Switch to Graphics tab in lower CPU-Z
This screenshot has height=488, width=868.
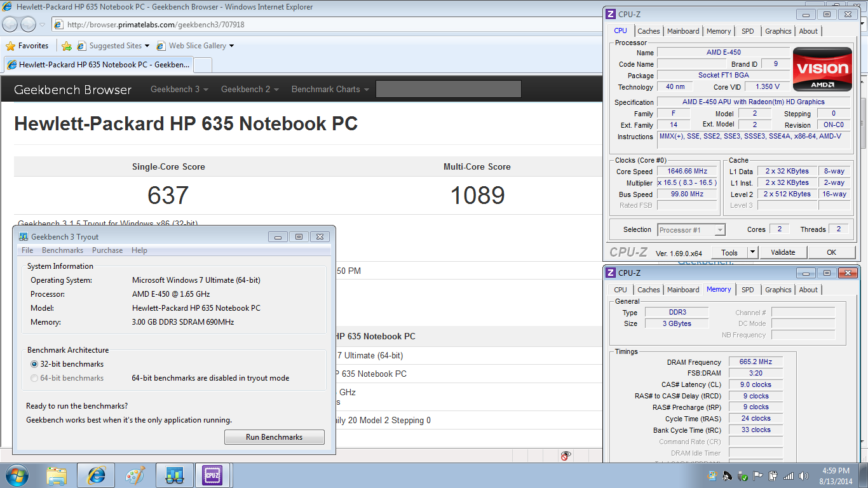tap(778, 290)
